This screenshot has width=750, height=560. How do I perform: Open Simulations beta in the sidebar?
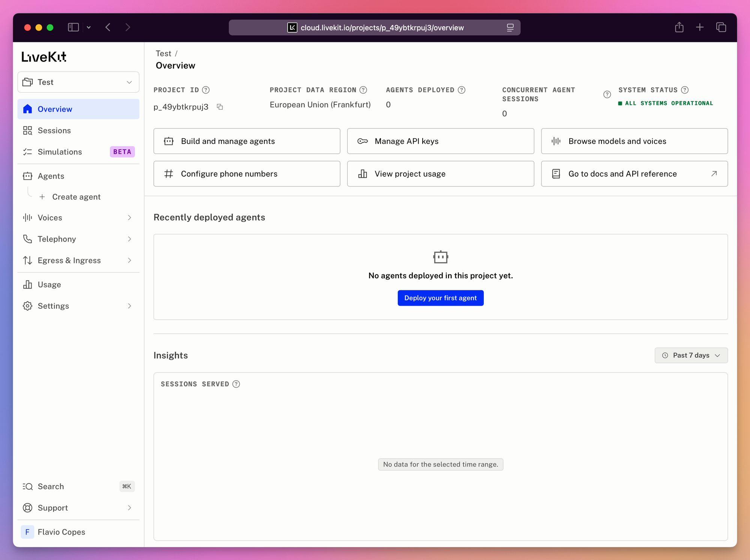coord(78,152)
